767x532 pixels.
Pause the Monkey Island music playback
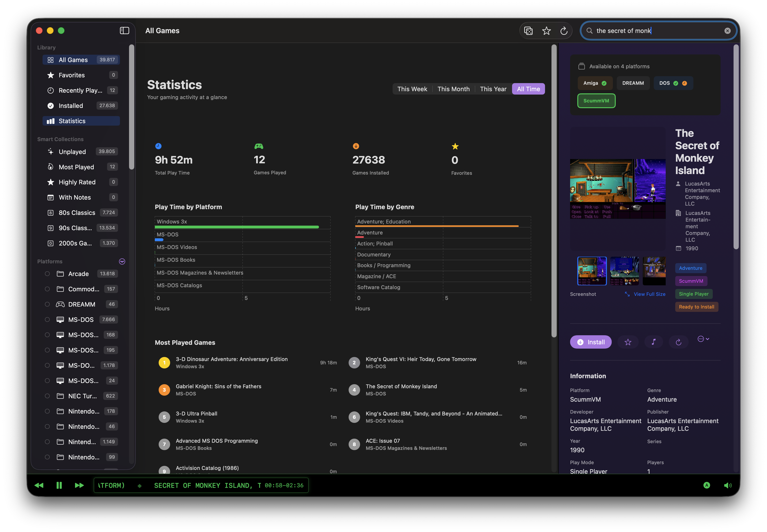click(x=59, y=485)
